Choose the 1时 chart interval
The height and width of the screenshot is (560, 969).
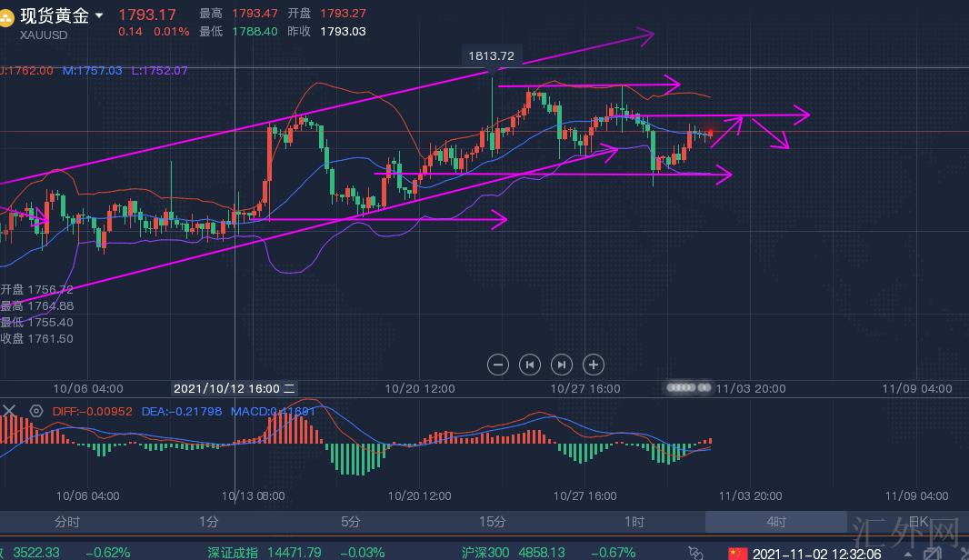pyautogui.click(x=634, y=522)
